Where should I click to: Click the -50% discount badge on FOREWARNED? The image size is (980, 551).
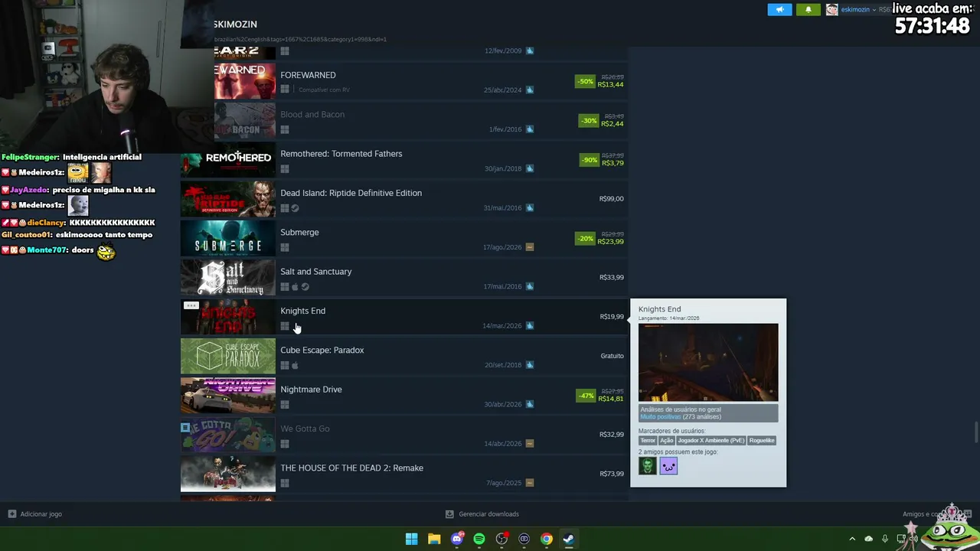tap(585, 81)
